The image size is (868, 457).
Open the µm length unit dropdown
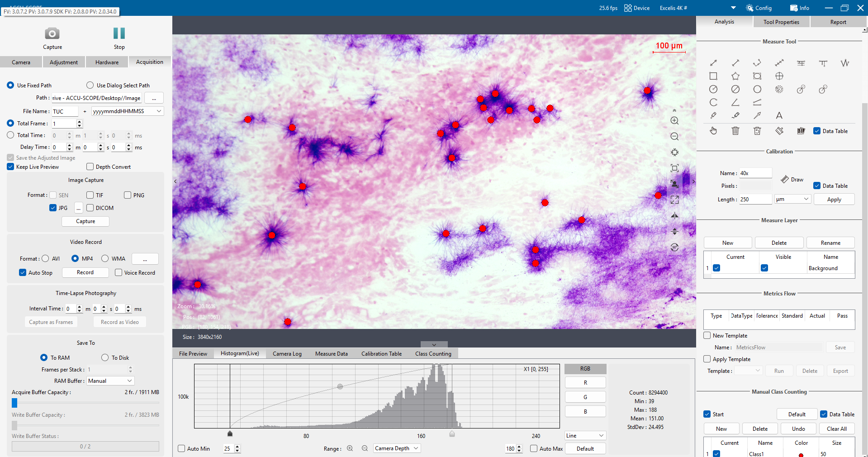pyautogui.click(x=792, y=199)
